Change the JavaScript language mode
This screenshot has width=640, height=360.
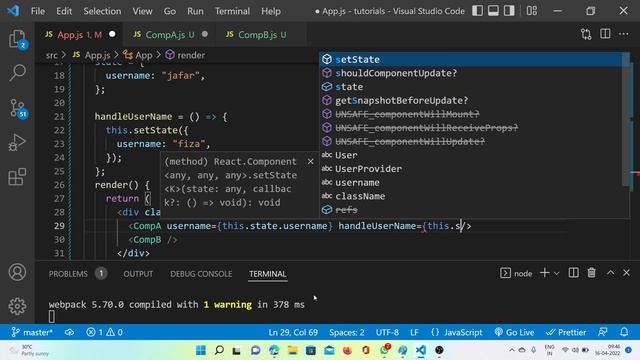point(457,333)
